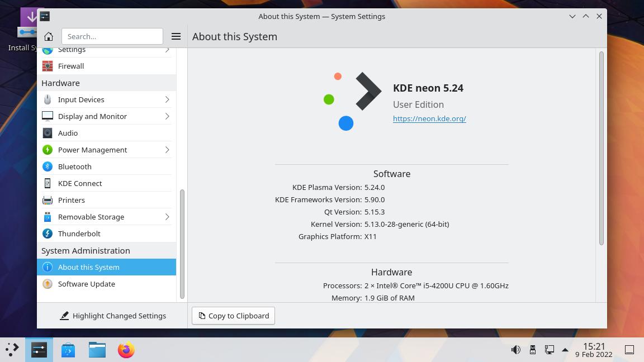The height and width of the screenshot is (362, 644).
Task: Click the Firewall brick wall icon
Action: [x=48, y=66]
